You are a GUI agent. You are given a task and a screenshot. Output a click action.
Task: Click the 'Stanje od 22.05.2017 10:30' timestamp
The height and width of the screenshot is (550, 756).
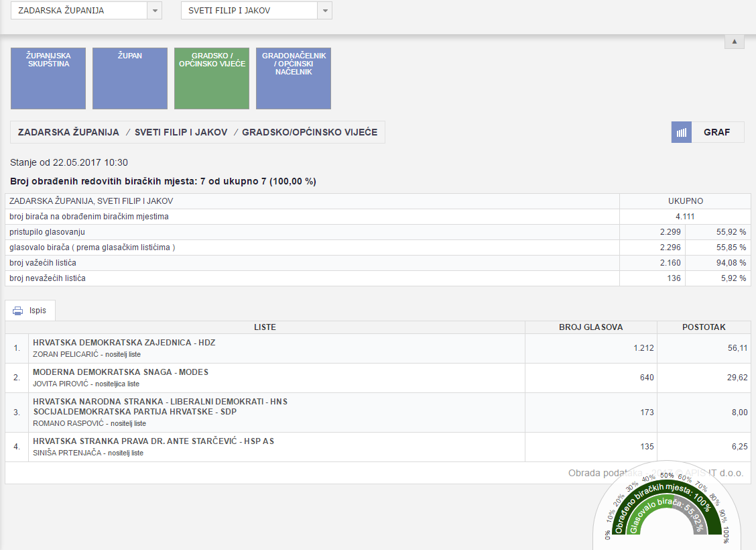(x=69, y=162)
